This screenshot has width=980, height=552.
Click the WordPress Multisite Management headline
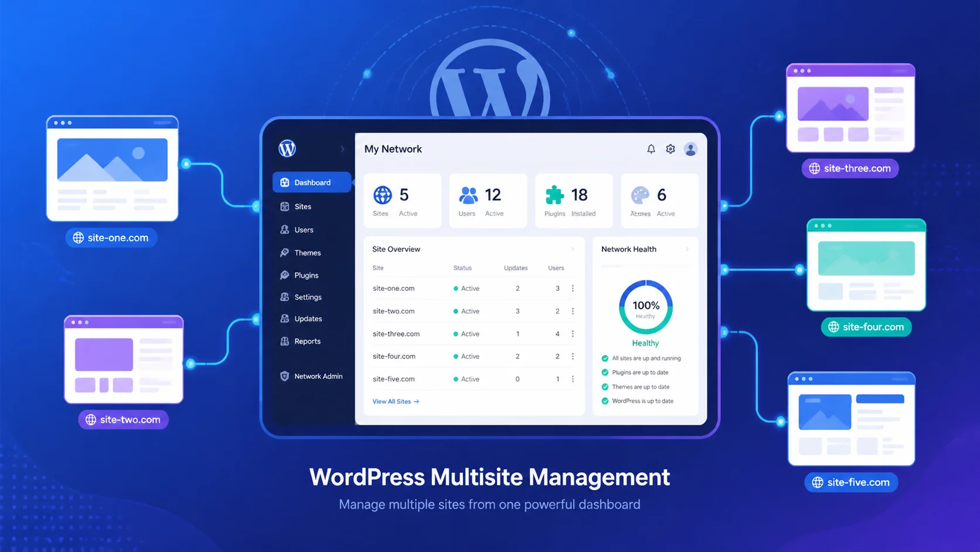pos(489,477)
